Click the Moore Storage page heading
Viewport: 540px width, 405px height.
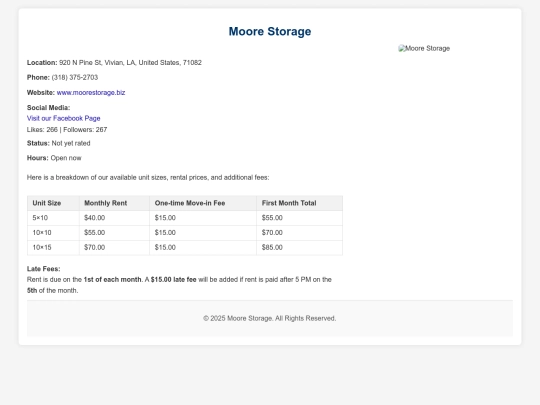[270, 31]
